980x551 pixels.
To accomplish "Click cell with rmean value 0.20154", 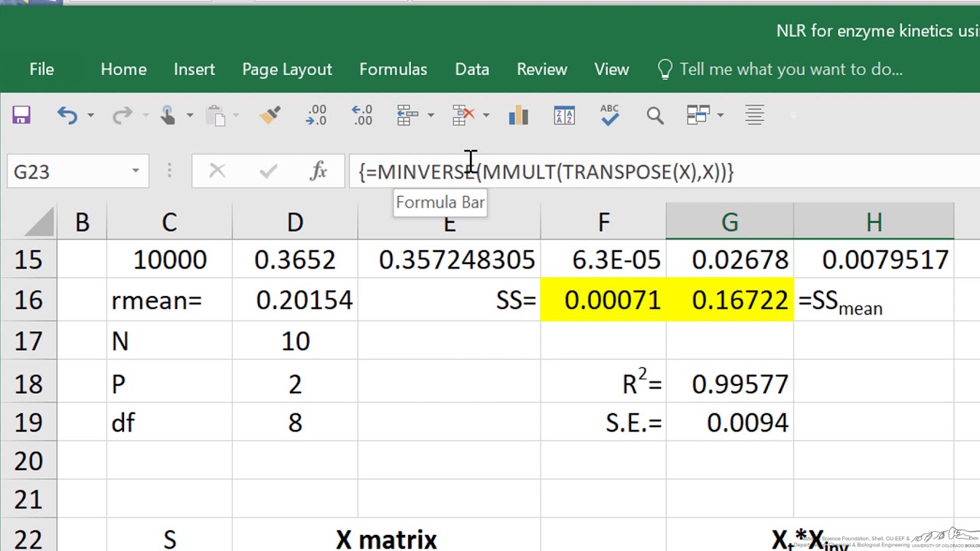I will (x=295, y=299).
